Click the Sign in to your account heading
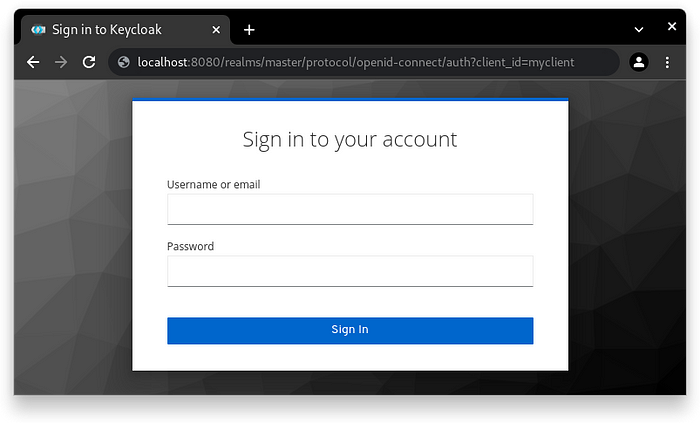Image resolution: width=700 pixels, height=423 pixels. pyautogui.click(x=350, y=139)
